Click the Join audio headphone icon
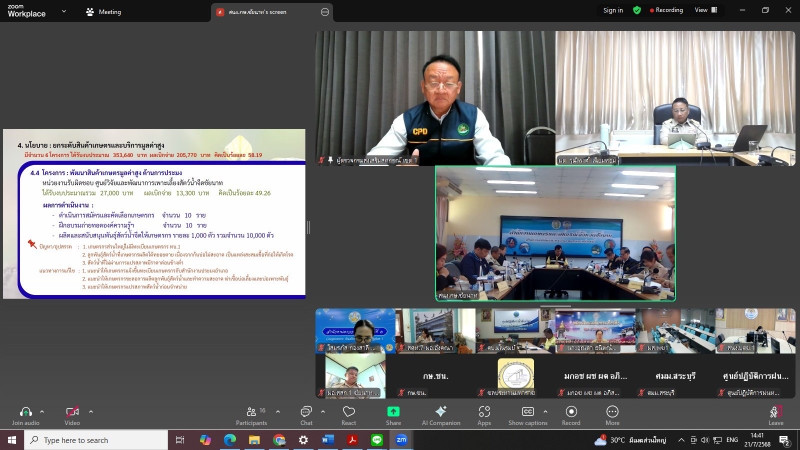 [x=25, y=411]
